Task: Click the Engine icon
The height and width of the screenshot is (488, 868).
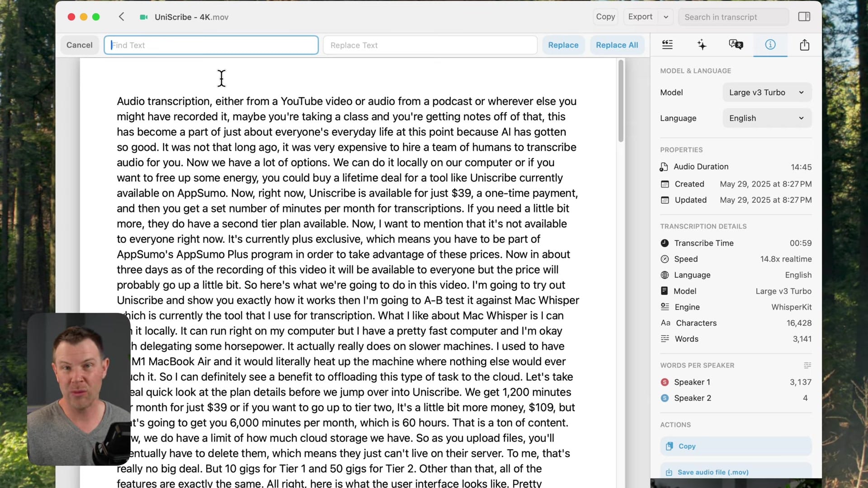Action: pyautogui.click(x=665, y=307)
